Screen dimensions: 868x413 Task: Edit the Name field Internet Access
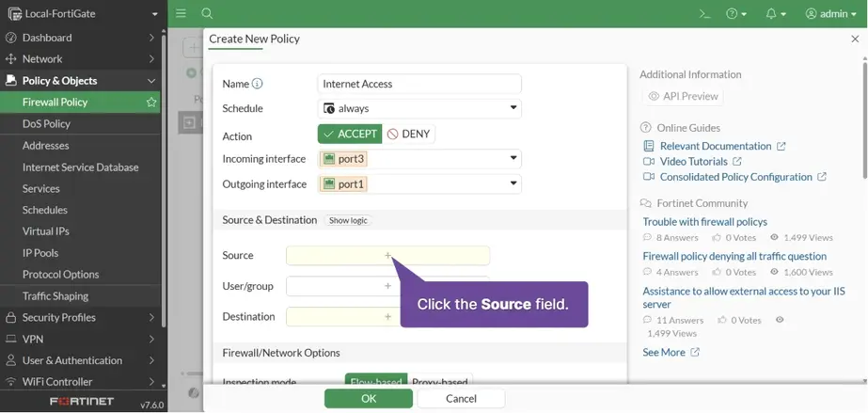point(419,84)
